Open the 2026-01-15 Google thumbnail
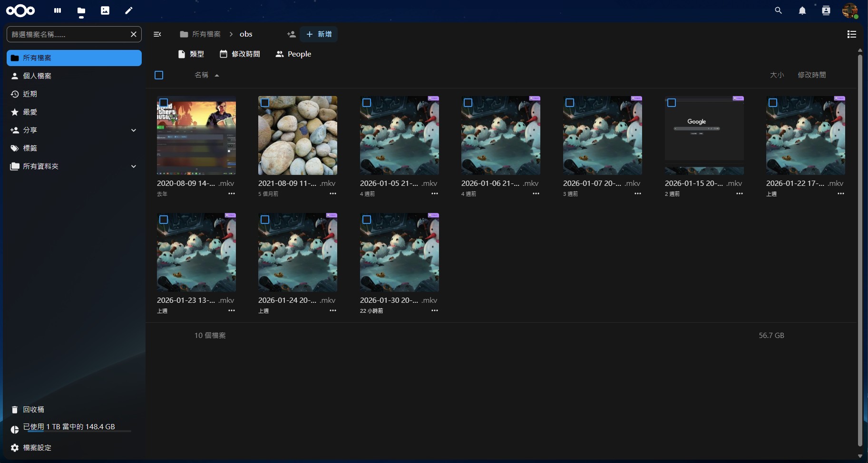Image resolution: width=868 pixels, height=463 pixels. click(x=704, y=135)
